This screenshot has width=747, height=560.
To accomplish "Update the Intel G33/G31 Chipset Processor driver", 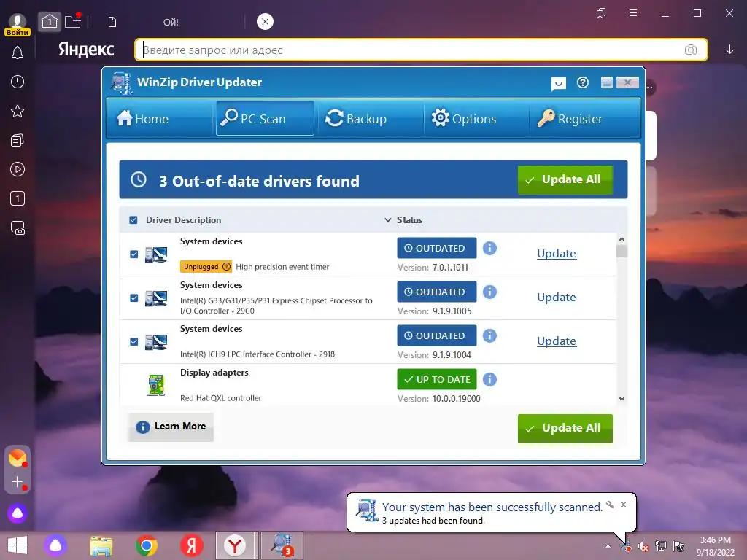I will pyautogui.click(x=557, y=297).
